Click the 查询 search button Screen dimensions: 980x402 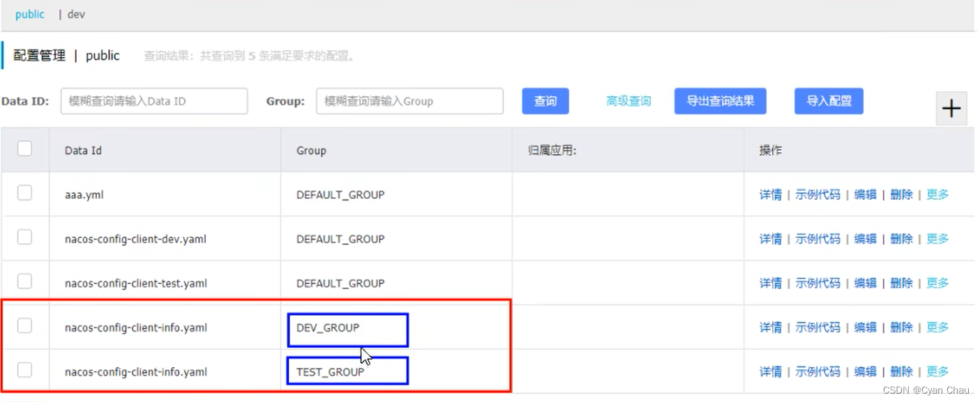click(545, 101)
